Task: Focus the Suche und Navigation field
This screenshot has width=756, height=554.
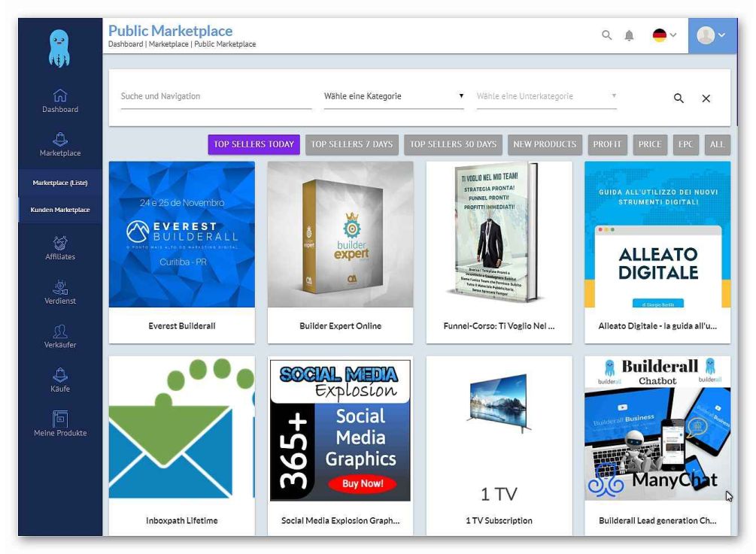Action: (x=216, y=96)
